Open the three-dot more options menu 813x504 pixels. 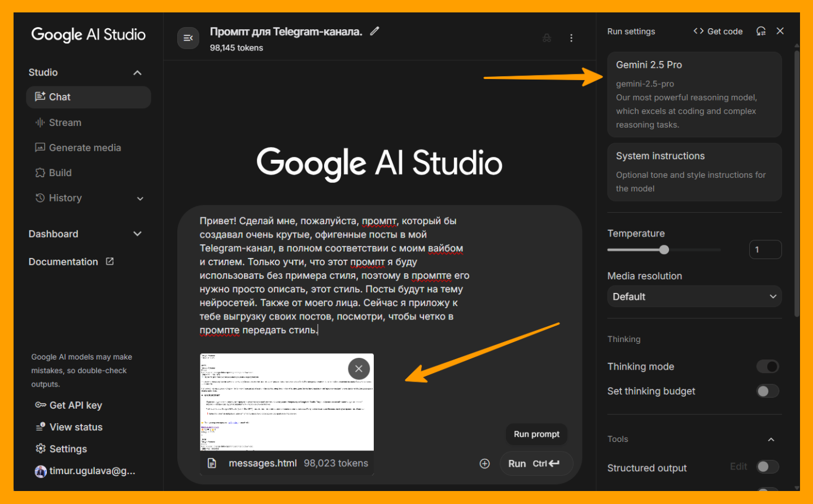point(571,38)
